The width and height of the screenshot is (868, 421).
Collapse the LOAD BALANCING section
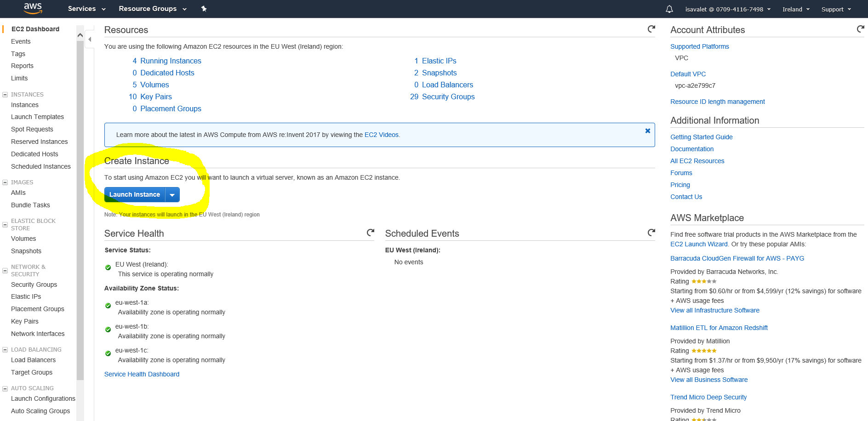pyautogui.click(x=5, y=350)
